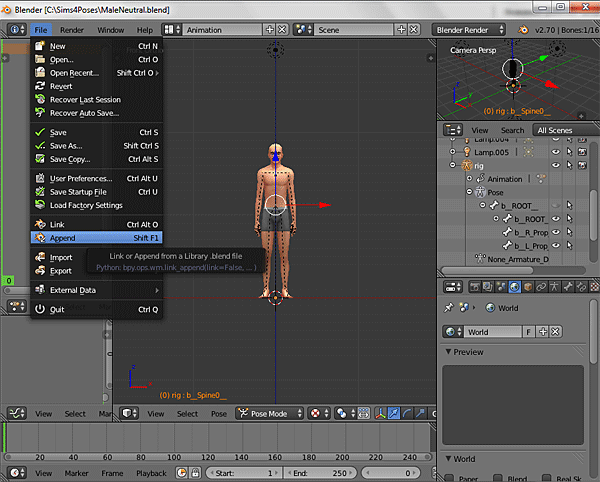Expand the Animation node under rig
Viewport: 600px width, 482px height.
pos(470,178)
